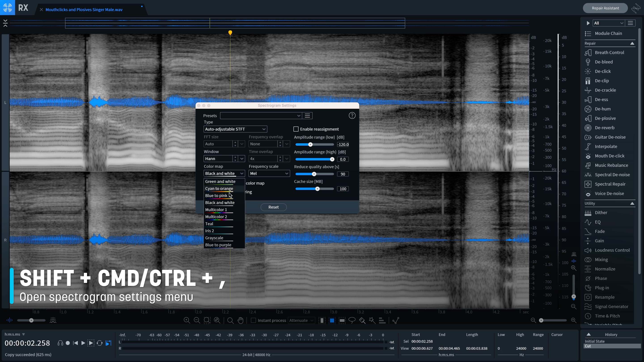The width and height of the screenshot is (644, 362).
Task: Select the magic wand tool
Action: [372, 320]
